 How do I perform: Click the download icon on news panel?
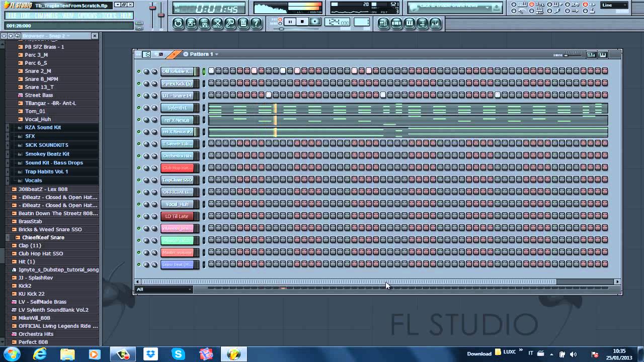point(497,8)
